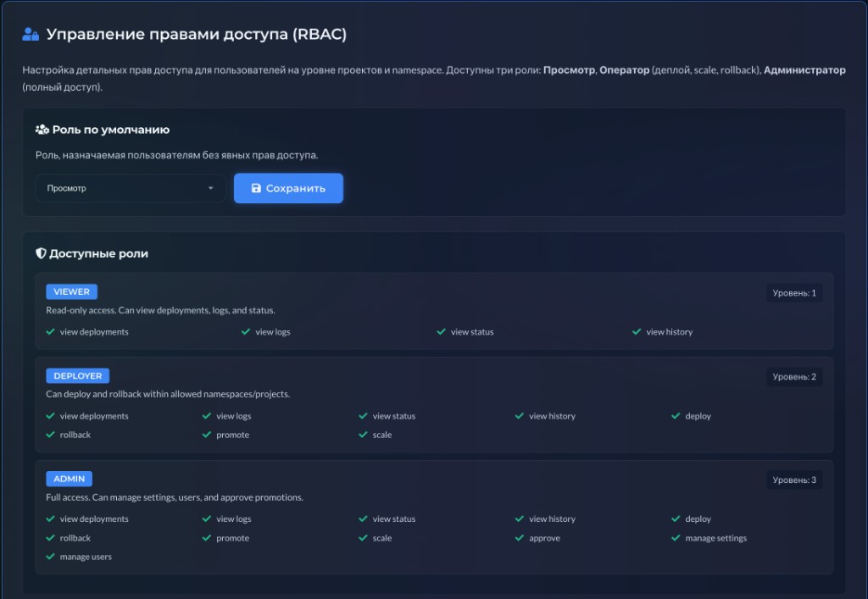This screenshot has height=599, width=868.
Task: Click the checkmark beside "view logs" in VIEWER
Action: pos(245,332)
